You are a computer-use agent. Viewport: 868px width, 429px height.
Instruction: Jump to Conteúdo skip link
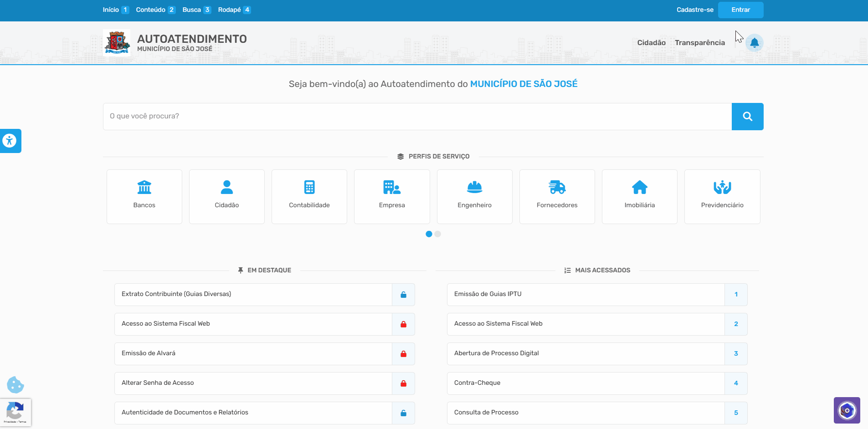155,10
